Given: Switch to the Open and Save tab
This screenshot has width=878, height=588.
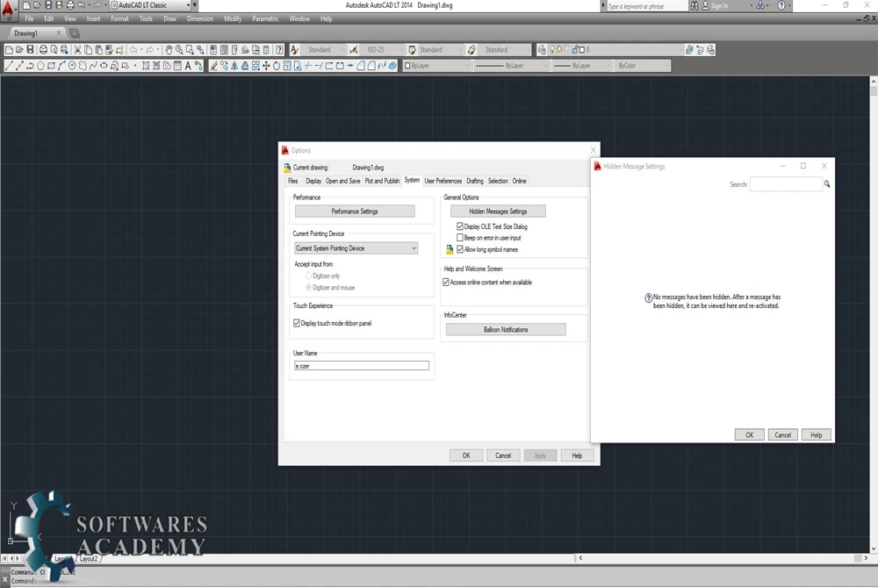Looking at the screenshot, I should click(342, 182).
